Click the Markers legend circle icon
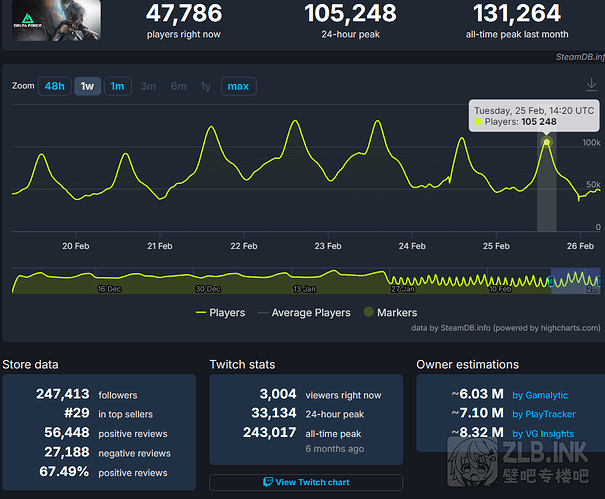Image resolution: width=605 pixels, height=499 pixels. point(367,313)
